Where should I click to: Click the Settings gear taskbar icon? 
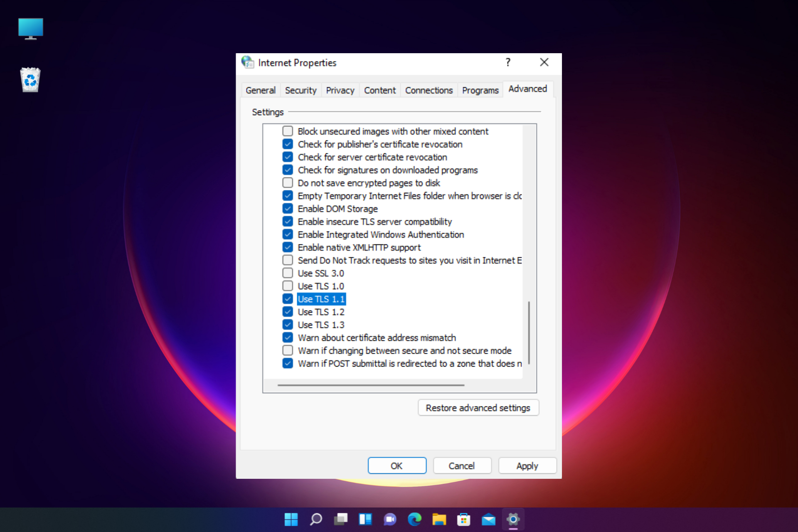(x=513, y=519)
